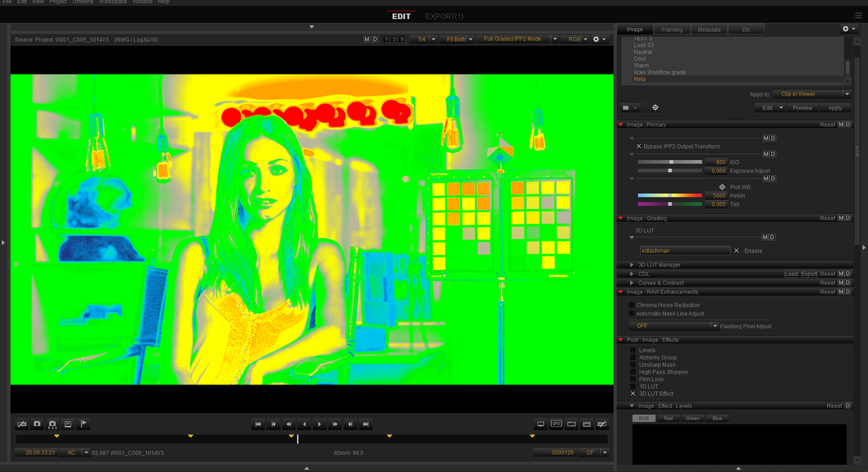
Task: Click the first icon left of camera icon
Action: click(22, 425)
